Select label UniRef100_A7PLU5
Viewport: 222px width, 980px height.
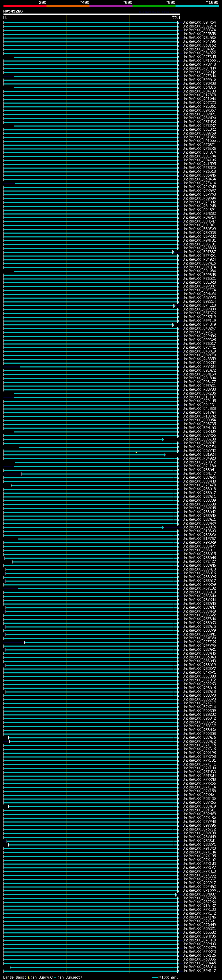(x=199, y=401)
